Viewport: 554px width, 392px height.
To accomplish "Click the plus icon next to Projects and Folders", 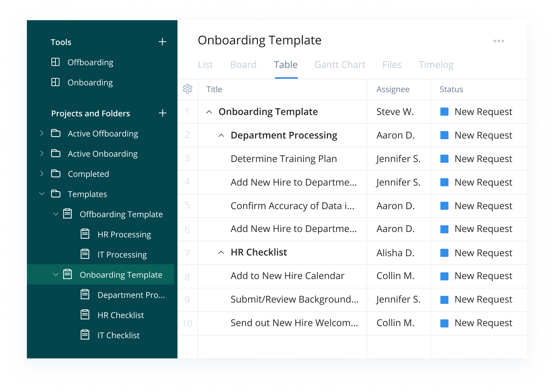I will pyautogui.click(x=163, y=113).
